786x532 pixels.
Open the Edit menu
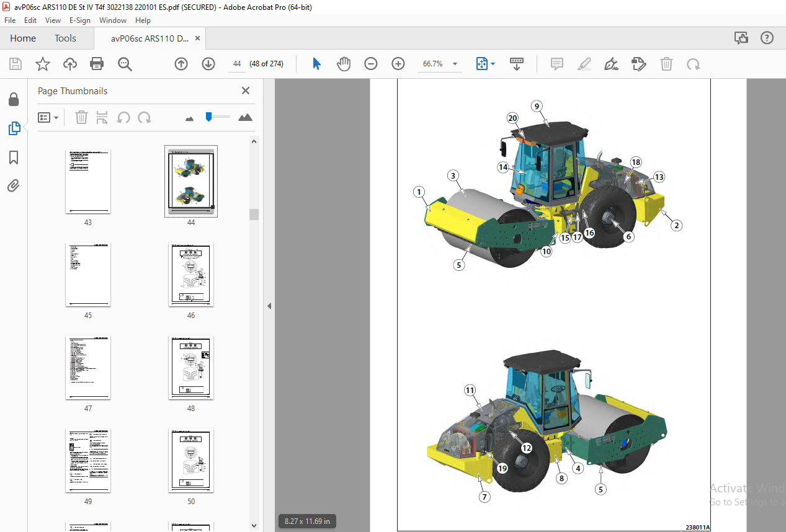coord(30,20)
